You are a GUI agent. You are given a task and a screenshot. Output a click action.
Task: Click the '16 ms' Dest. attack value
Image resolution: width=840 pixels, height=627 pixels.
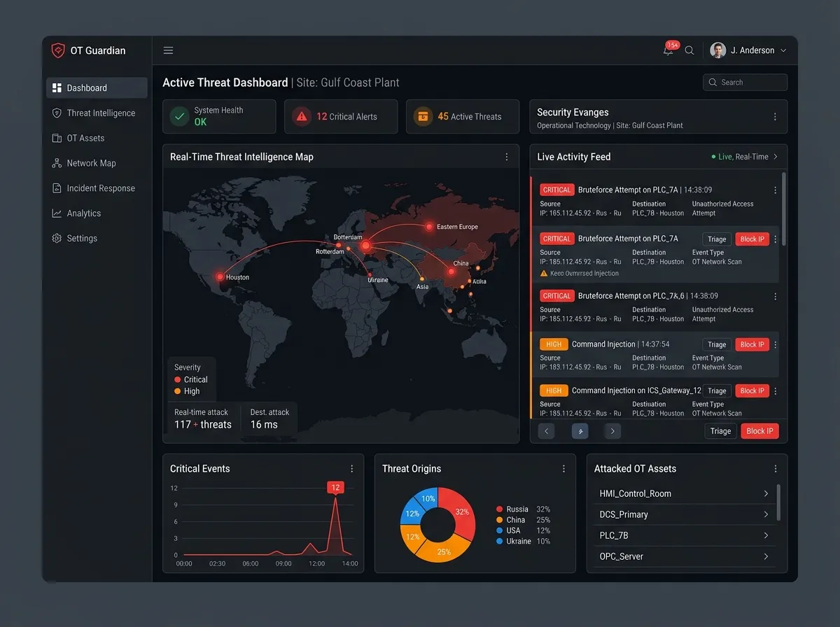[264, 425]
